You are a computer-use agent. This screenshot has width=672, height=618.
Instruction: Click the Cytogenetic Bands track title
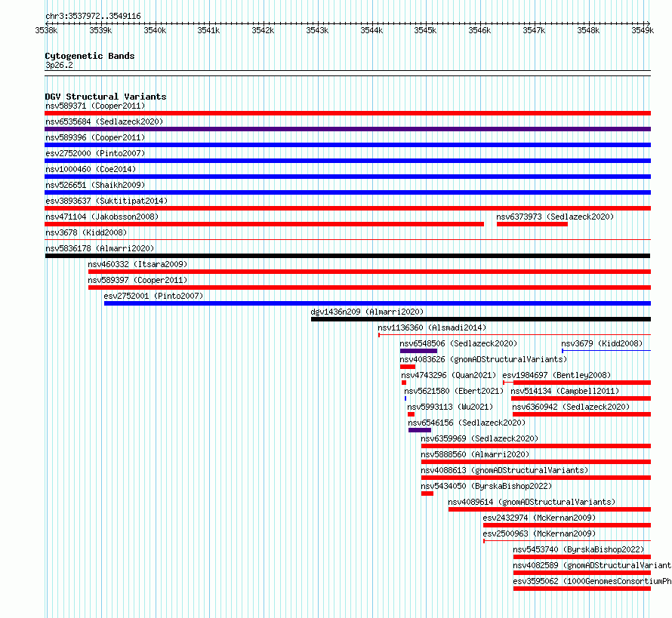[x=90, y=56]
